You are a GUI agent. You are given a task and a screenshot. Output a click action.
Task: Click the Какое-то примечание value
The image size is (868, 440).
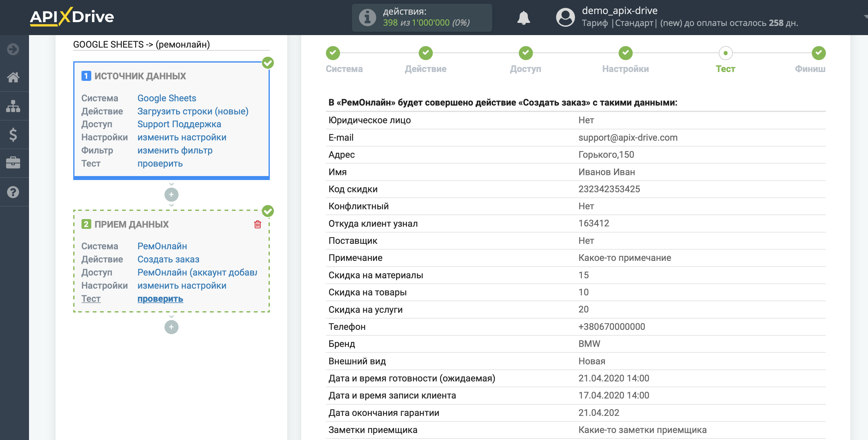pos(624,258)
